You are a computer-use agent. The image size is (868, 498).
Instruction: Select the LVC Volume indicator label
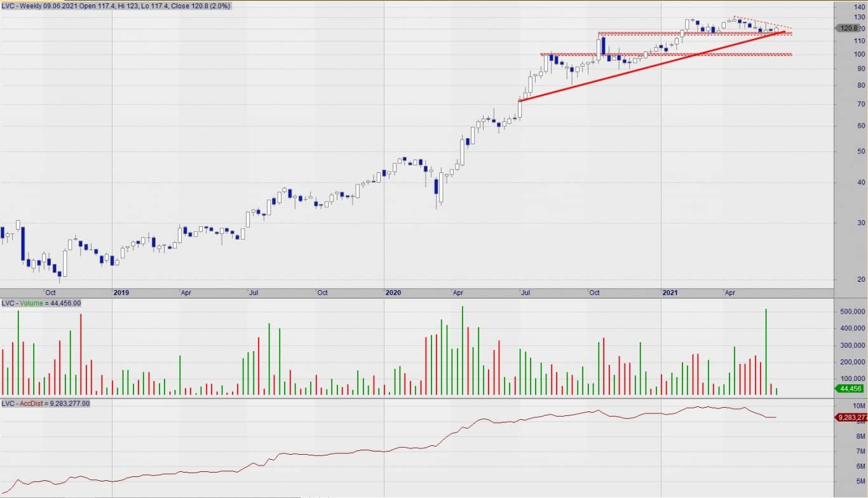click(x=41, y=303)
